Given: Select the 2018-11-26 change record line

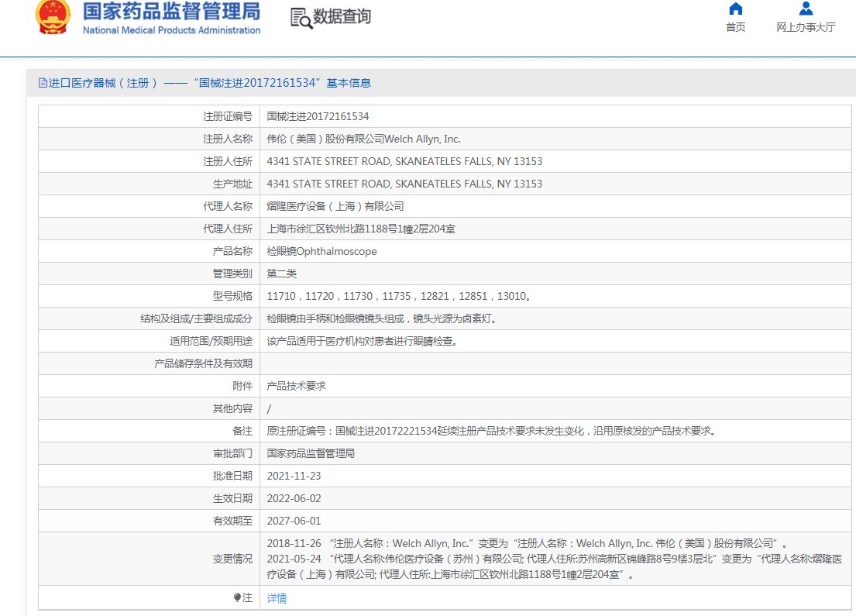Looking at the screenshot, I should click(x=527, y=543).
